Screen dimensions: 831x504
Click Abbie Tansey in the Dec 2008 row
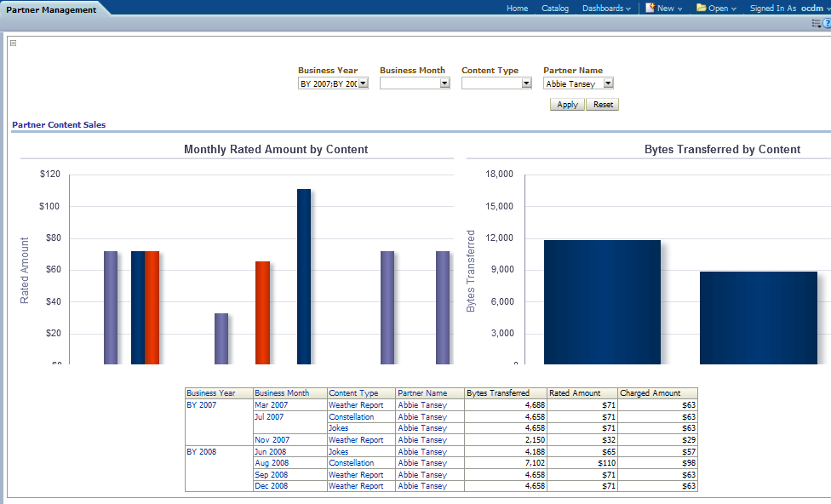[422, 485]
